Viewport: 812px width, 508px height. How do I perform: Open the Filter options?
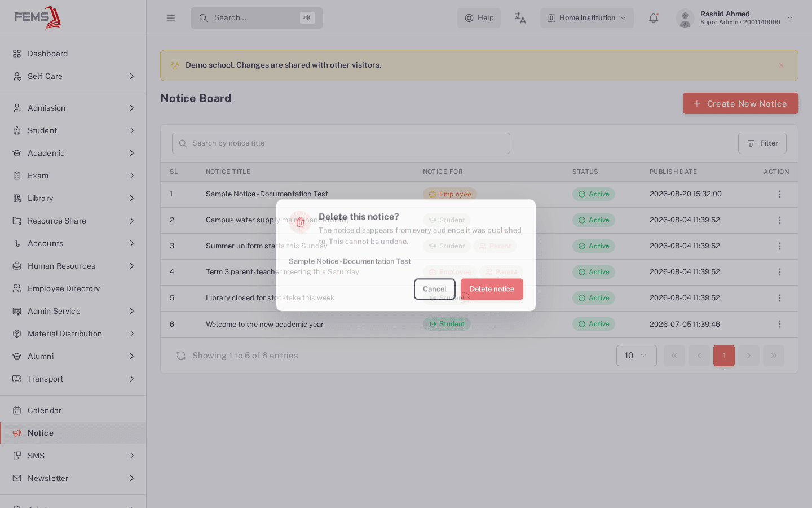point(762,143)
